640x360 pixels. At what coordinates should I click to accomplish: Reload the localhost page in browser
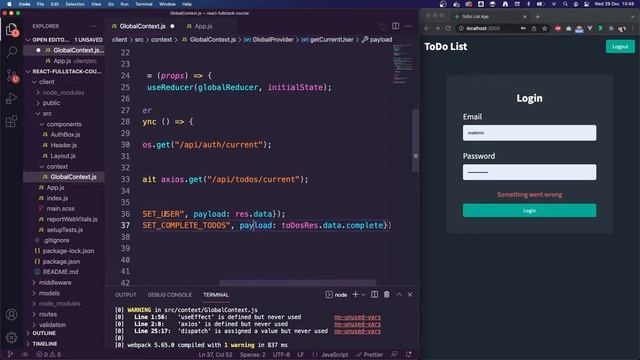pos(448,29)
